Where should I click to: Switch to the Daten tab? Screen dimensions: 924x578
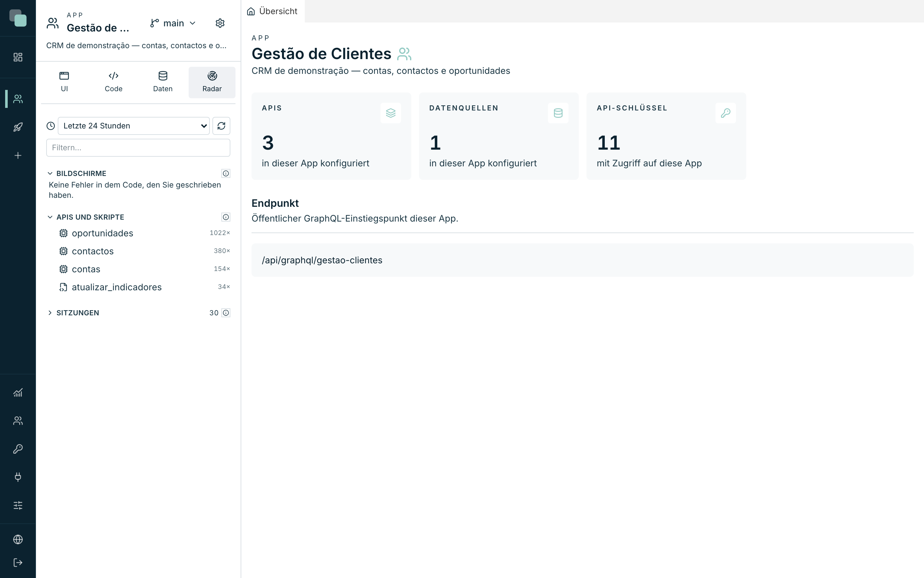pos(163,82)
